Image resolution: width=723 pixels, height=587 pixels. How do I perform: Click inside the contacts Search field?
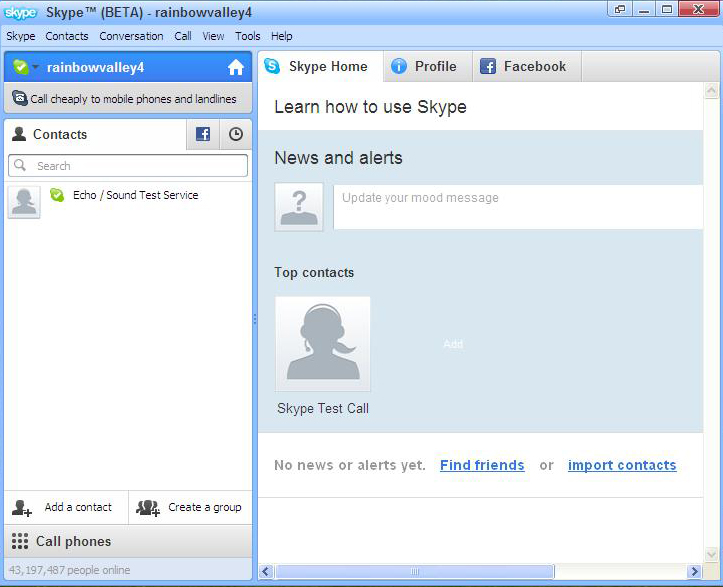(x=128, y=166)
